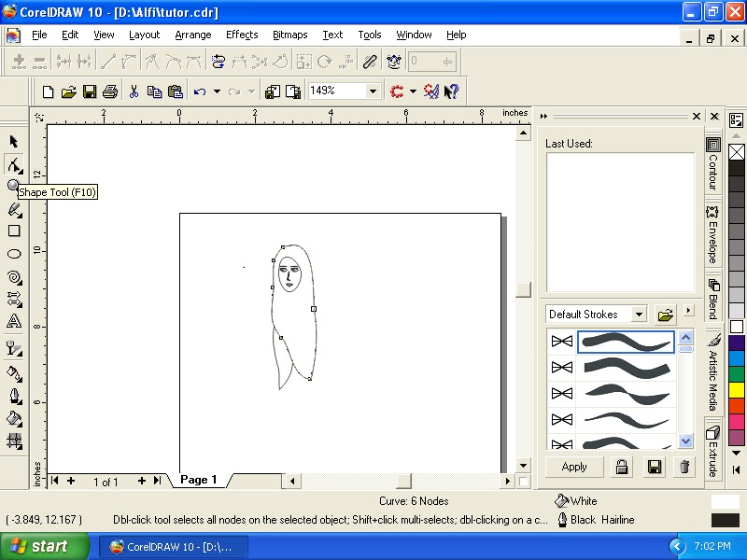Open the Effects menu
Viewport: 747px width, 560px height.
coord(242,35)
